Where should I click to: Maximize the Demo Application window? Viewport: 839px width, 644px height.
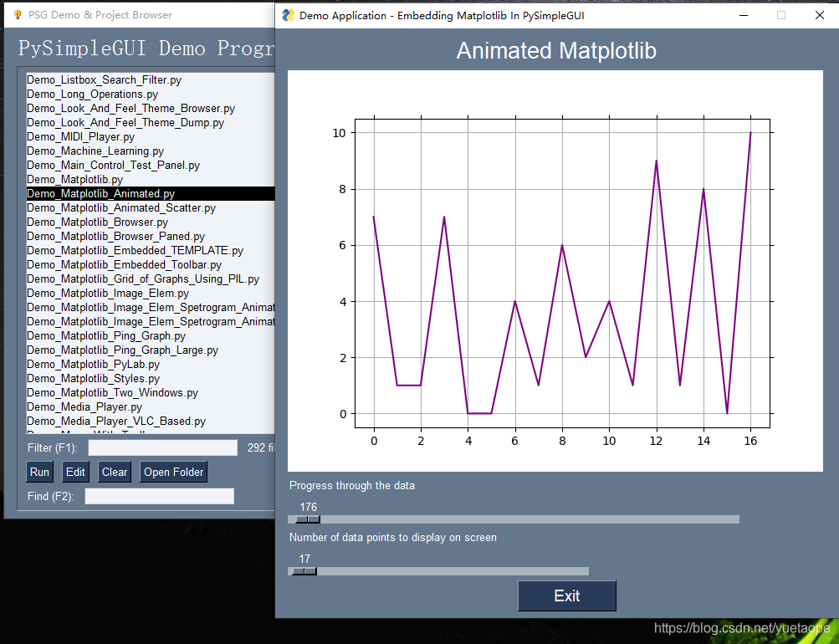click(x=781, y=16)
